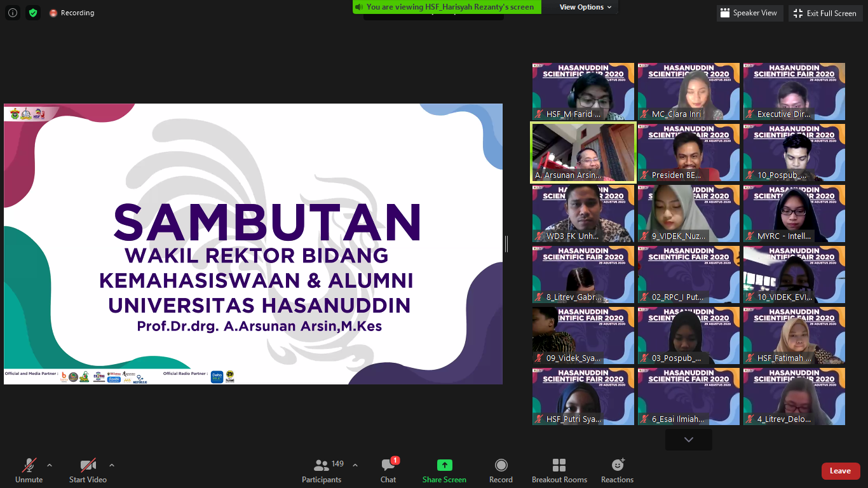Switch to Speaker View
This screenshot has height=488, width=868.
(x=750, y=13)
